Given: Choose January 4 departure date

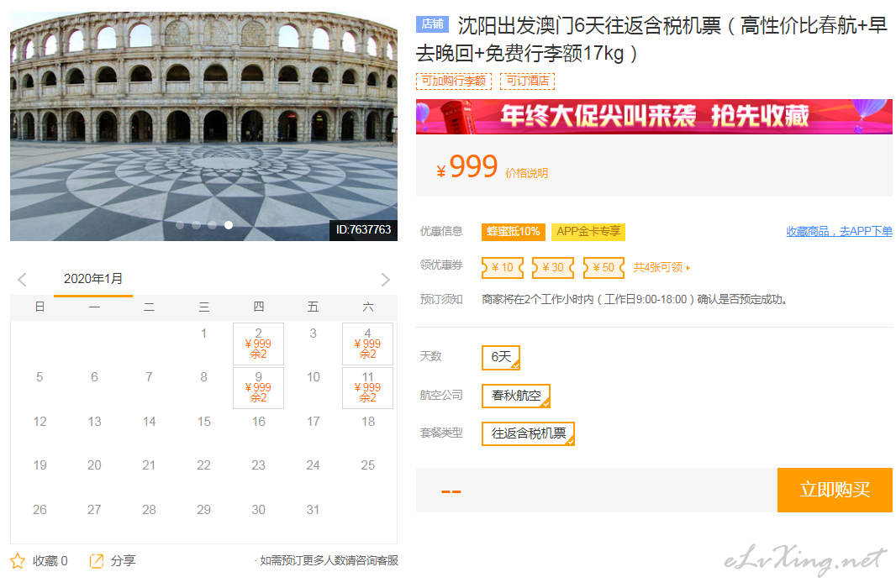Looking at the screenshot, I should coord(367,344).
